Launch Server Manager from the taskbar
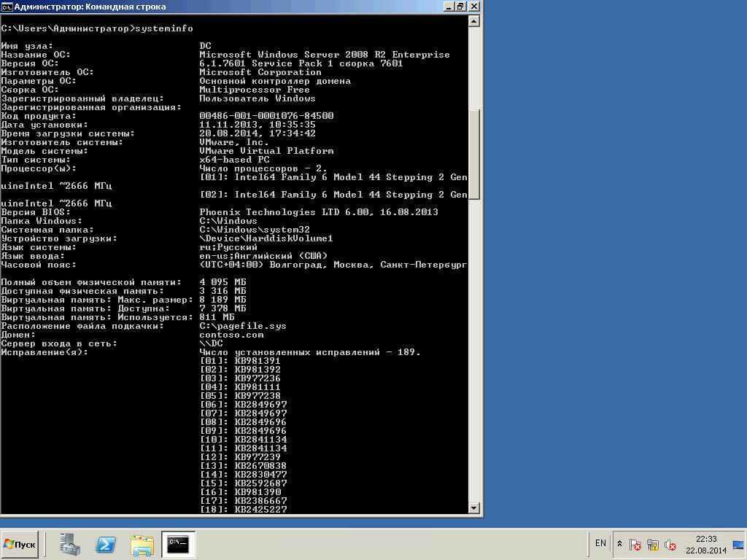This screenshot has width=747, height=560. (x=71, y=544)
